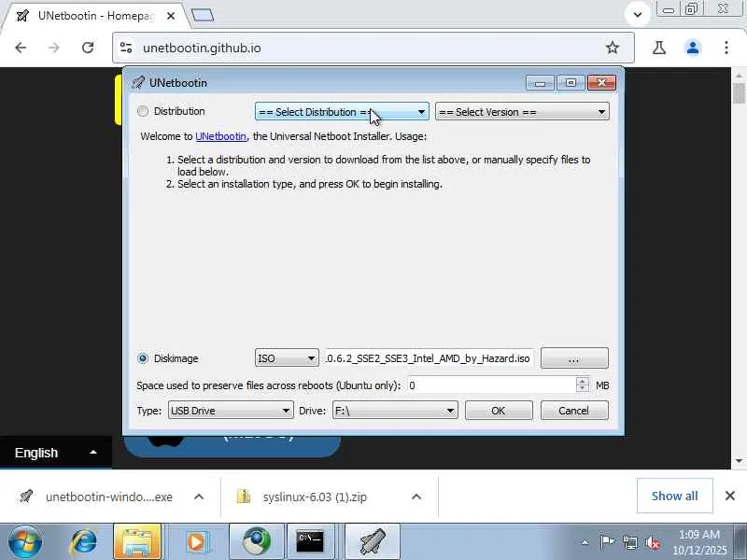Click the persistent space MB field
Viewport: 747px width, 560px height.
tap(491, 385)
